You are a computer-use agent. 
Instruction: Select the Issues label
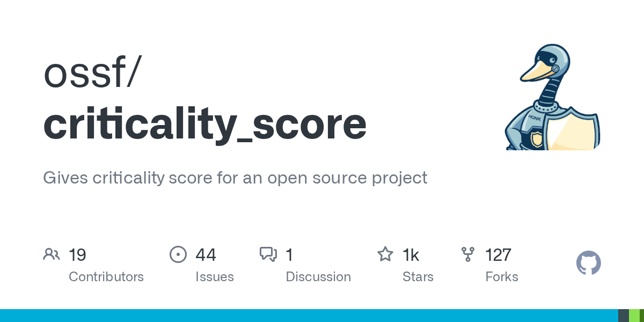pos(215,277)
